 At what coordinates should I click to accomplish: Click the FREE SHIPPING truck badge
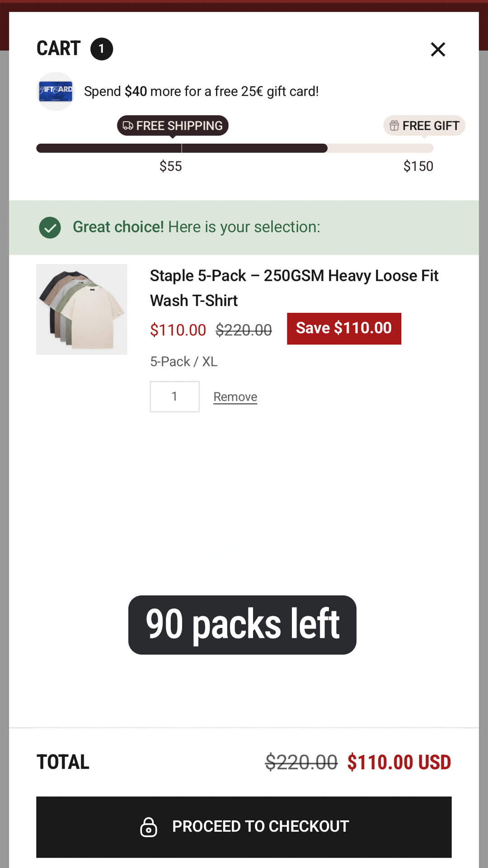coord(173,126)
